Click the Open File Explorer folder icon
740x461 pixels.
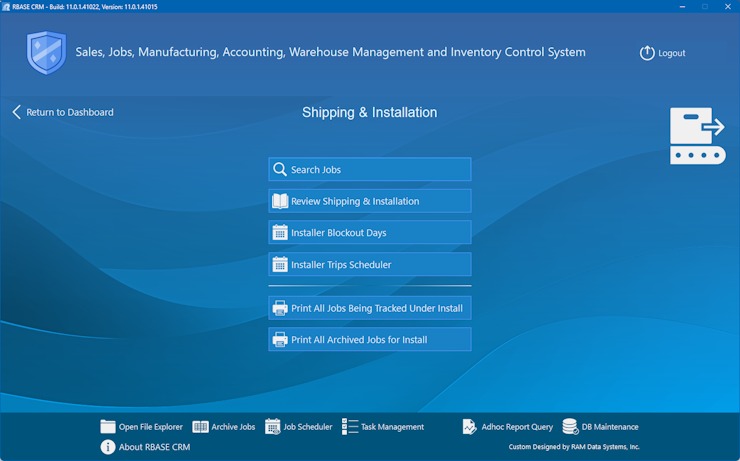coord(108,427)
